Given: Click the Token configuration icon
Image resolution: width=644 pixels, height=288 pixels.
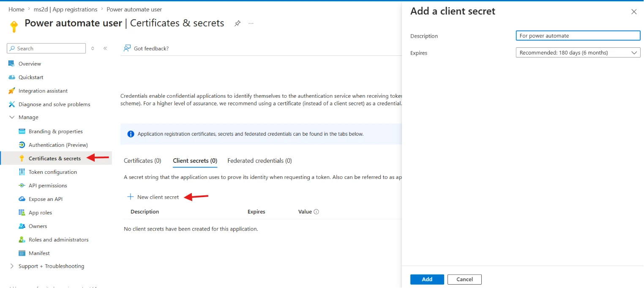Looking at the screenshot, I should click(22, 172).
